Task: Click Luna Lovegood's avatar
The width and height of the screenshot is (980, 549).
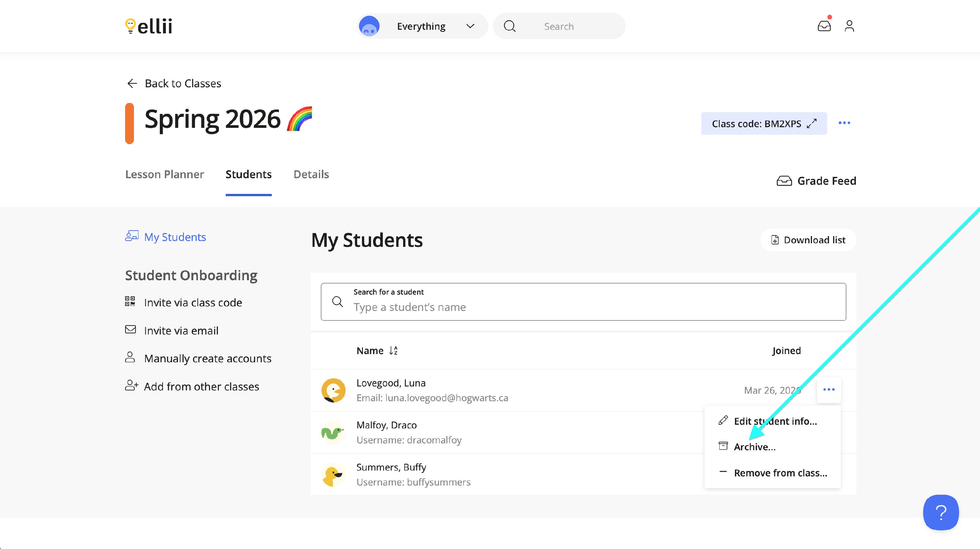Action: coord(333,390)
